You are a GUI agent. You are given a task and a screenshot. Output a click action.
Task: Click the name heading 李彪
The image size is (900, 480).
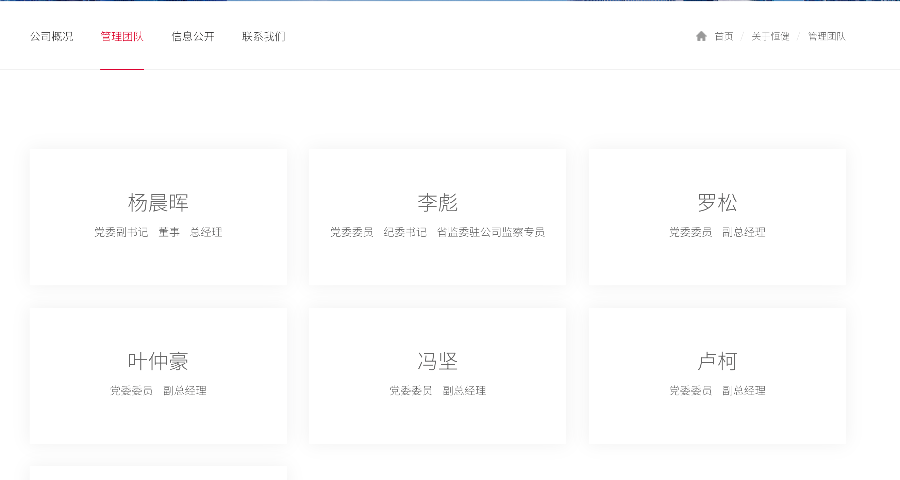[437, 203]
